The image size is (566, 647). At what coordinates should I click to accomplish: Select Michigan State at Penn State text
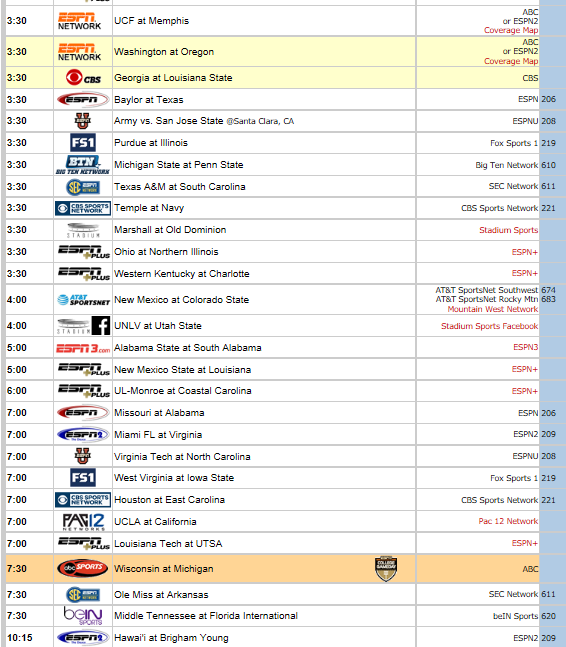(179, 165)
